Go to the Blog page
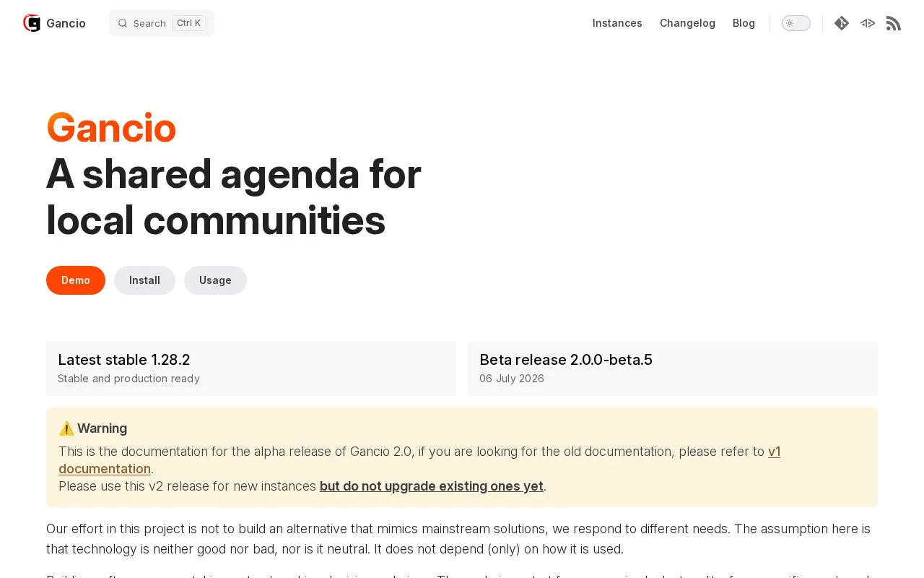 point(744,23)
